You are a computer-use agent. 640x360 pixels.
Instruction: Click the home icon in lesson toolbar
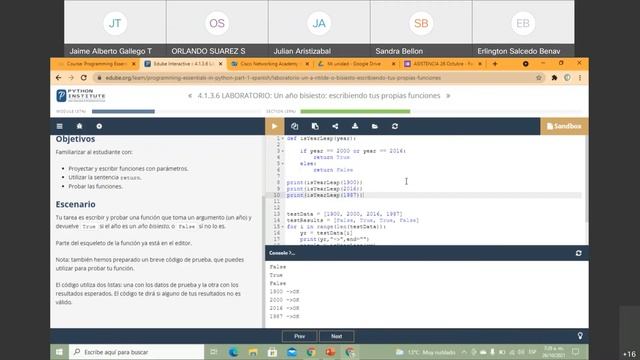pos(80,126)
